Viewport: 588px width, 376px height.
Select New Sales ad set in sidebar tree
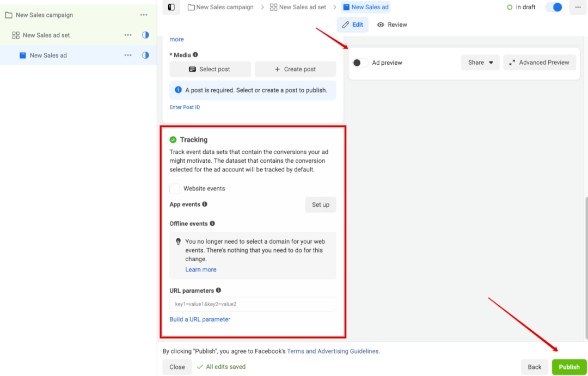[x=46, y=35]
